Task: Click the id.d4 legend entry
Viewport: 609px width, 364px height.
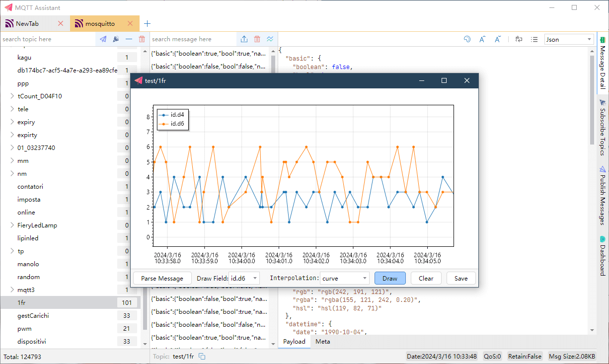Action: pos(172,114)
